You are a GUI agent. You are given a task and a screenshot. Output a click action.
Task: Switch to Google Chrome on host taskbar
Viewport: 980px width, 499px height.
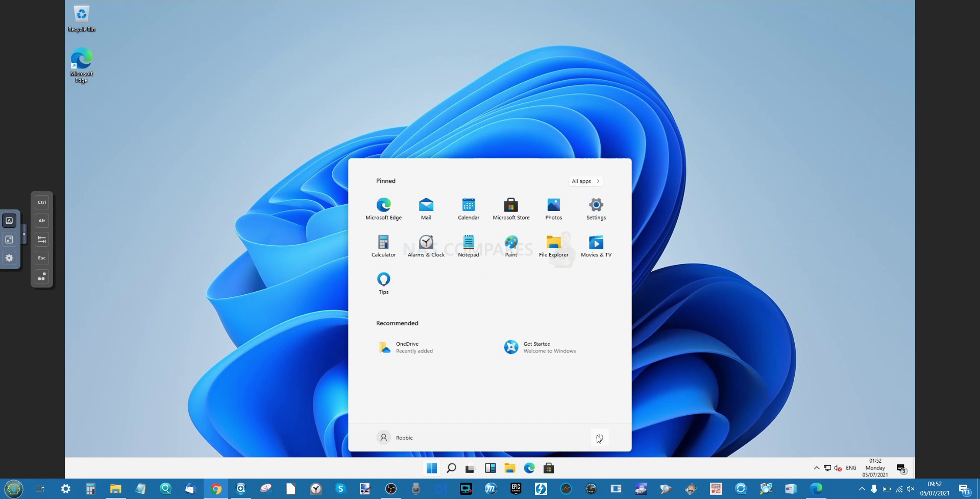[216, 489]
